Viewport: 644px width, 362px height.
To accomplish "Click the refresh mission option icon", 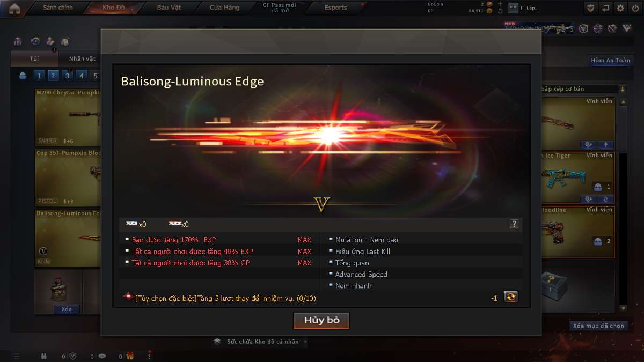I will pos(511,297).
